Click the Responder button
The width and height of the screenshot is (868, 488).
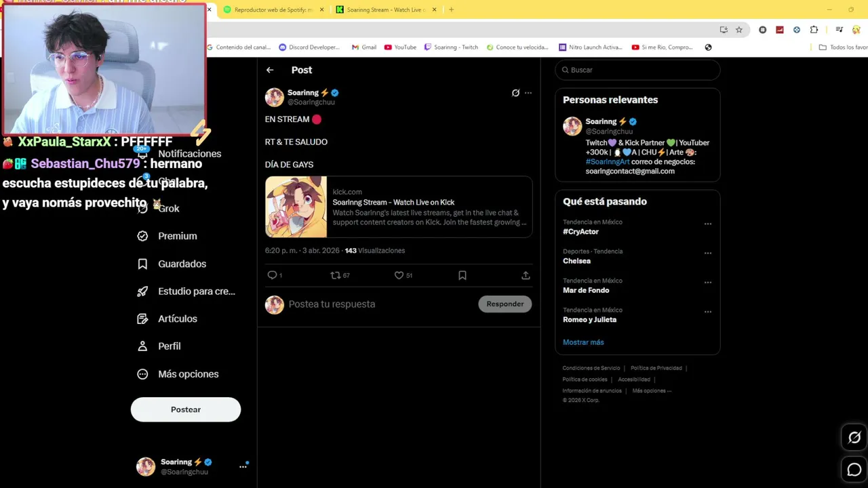(505, 304)
